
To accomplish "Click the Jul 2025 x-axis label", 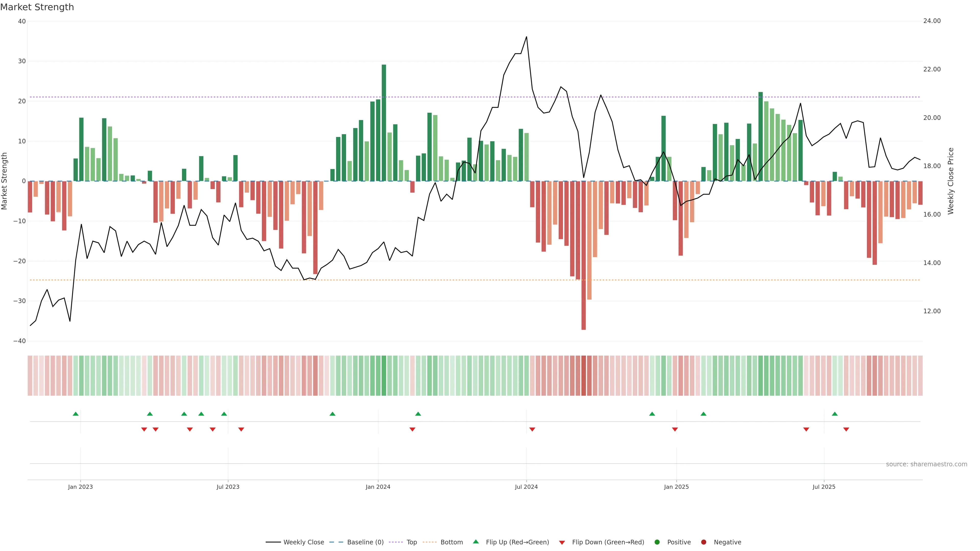I will pyautogui.click(x=824, y=487).
